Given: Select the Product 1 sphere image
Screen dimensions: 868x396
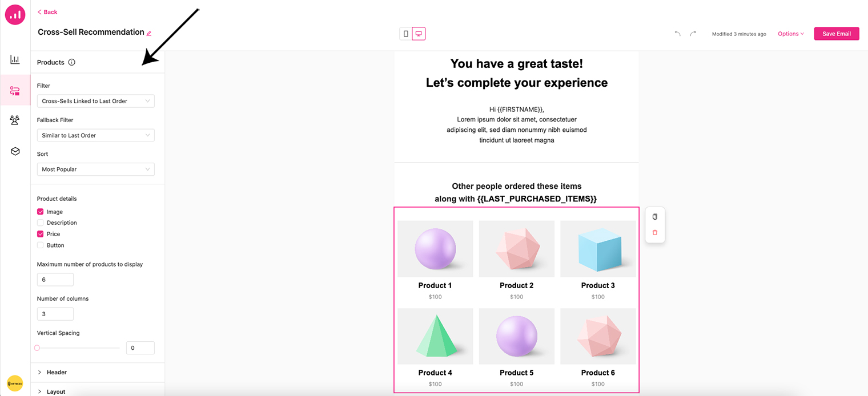Looking at the screenshot, I should [x=435, y=249].
